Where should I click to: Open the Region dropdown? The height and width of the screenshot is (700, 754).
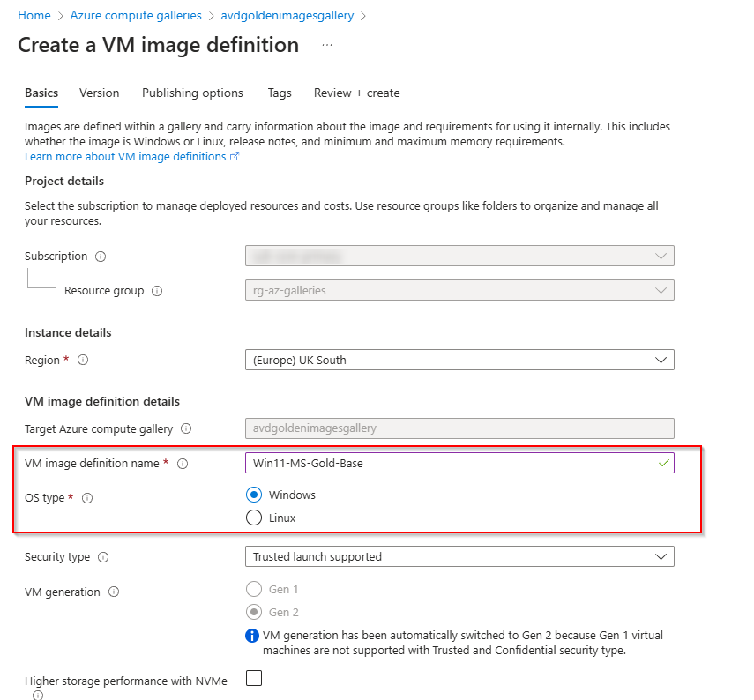point(664,360)
